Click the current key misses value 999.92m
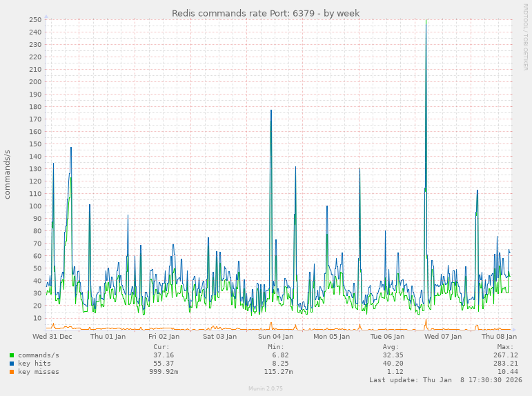Image resolution: width=532 pixels, height=396 pixels. (x=164, y=372)
